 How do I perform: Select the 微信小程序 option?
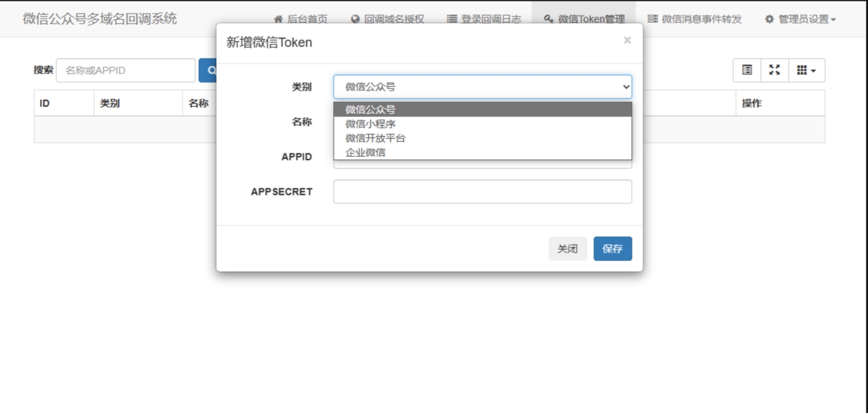483,123
